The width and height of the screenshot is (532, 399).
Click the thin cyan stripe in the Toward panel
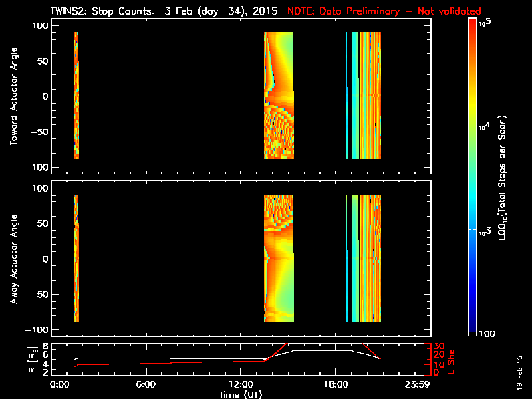pos(346,95)
